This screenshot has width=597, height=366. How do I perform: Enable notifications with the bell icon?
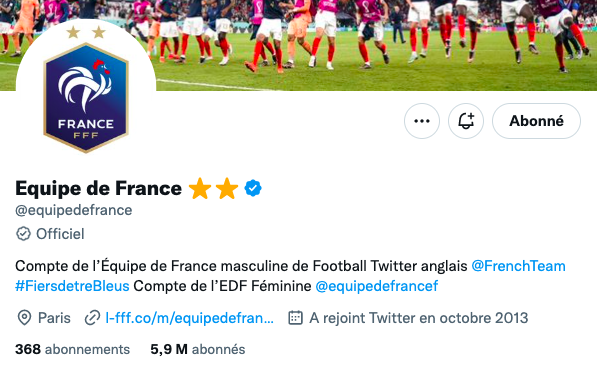466,121
